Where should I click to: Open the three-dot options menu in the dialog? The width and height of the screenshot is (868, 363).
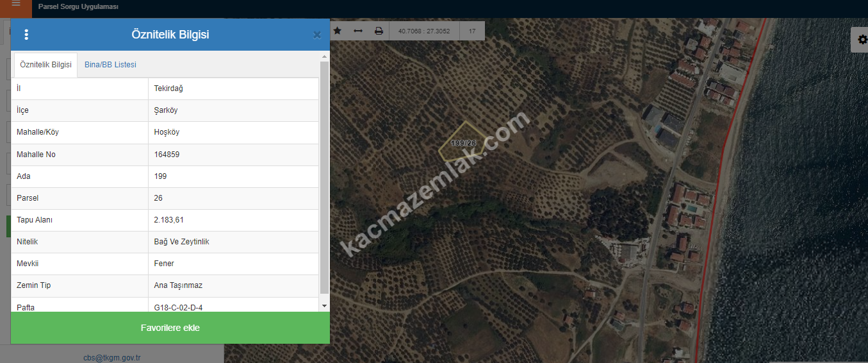[x=26, y=35]
